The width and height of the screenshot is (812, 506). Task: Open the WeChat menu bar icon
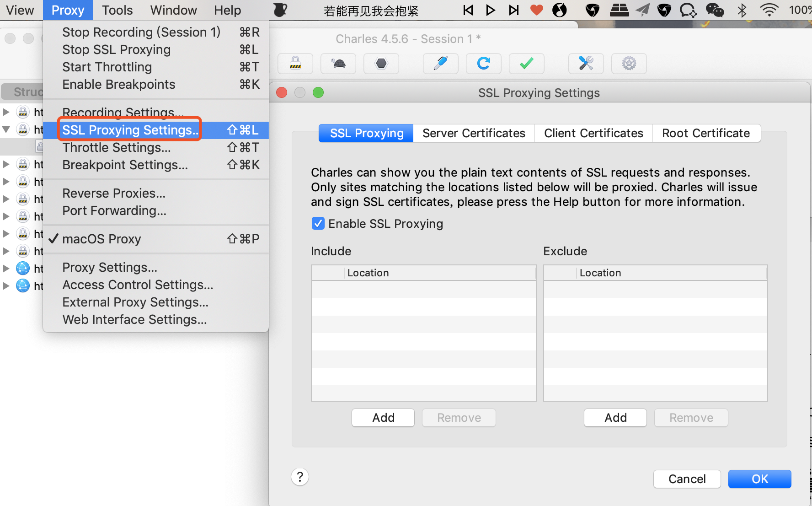tap(715, 10)
